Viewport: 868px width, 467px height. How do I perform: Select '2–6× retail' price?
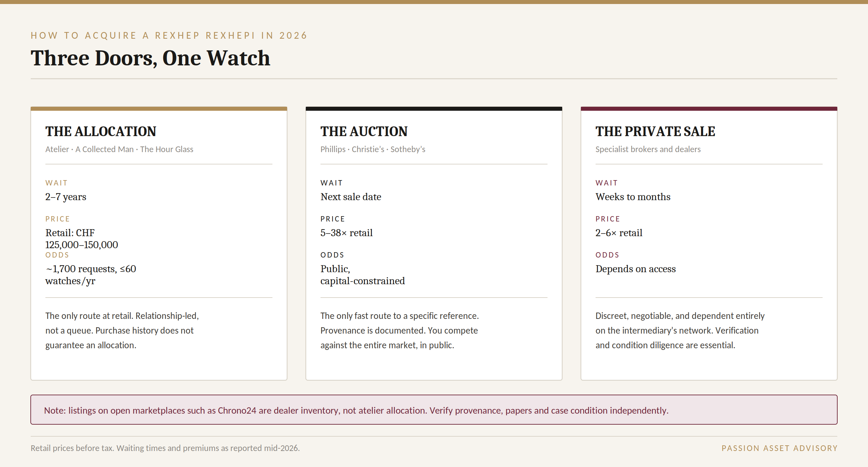619,232
